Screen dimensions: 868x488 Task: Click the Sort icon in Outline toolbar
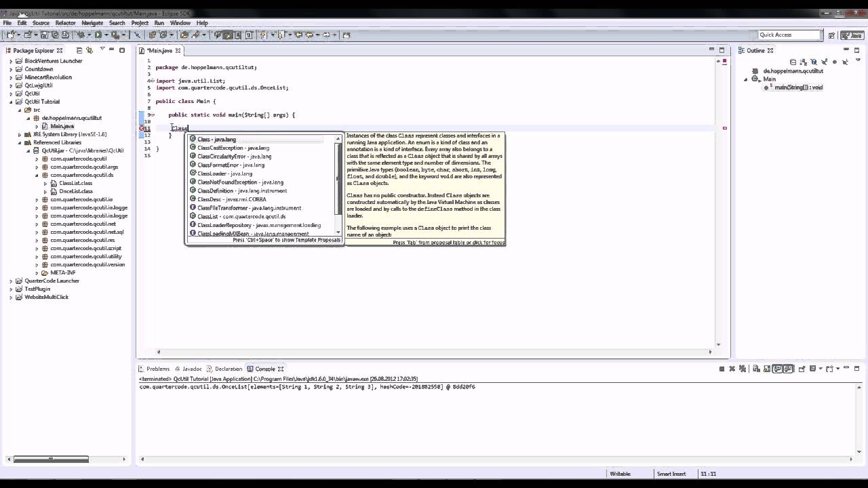click(804, 62)
